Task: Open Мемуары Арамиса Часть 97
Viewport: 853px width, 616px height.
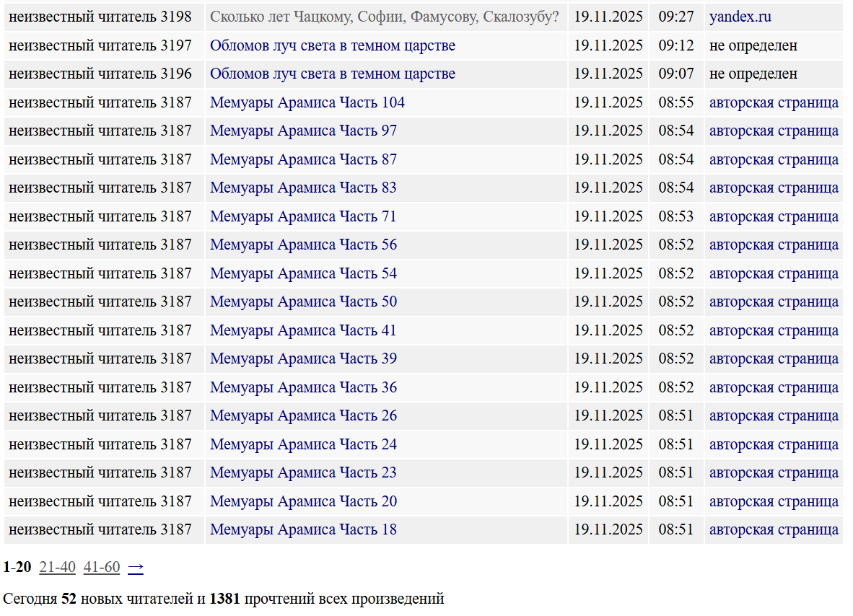Action: click(x=303, y=131)
